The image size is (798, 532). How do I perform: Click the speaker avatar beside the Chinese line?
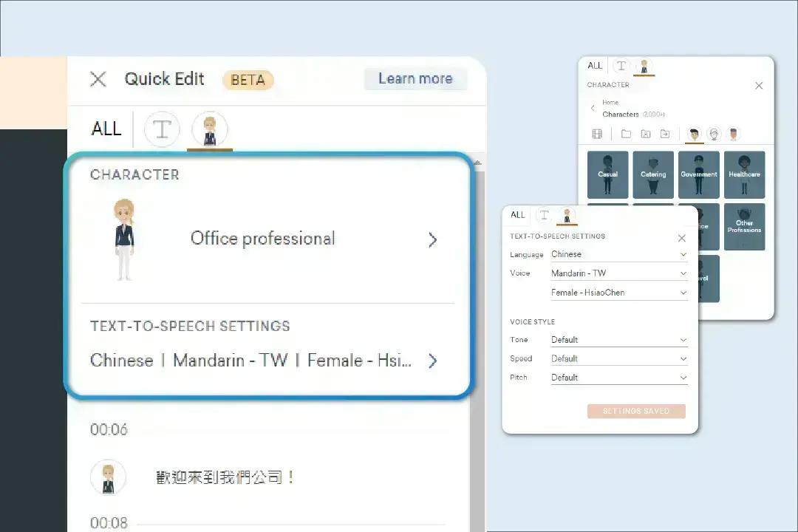coord(108,477)
